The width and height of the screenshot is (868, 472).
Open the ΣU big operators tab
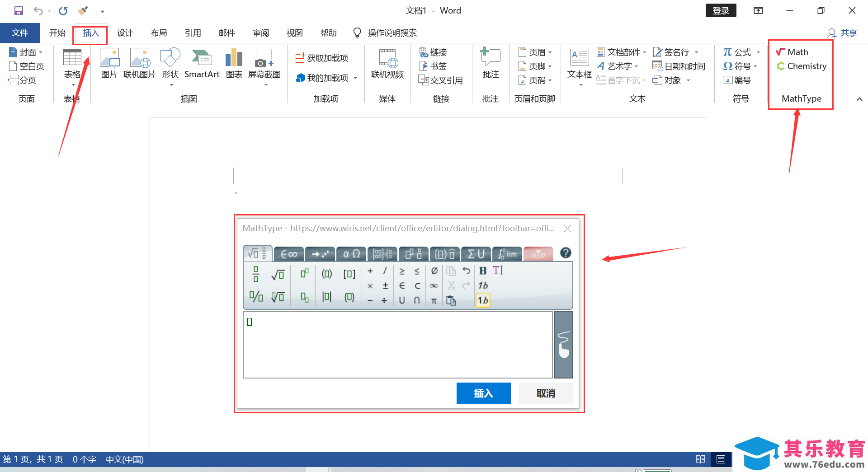pos(476,254)
